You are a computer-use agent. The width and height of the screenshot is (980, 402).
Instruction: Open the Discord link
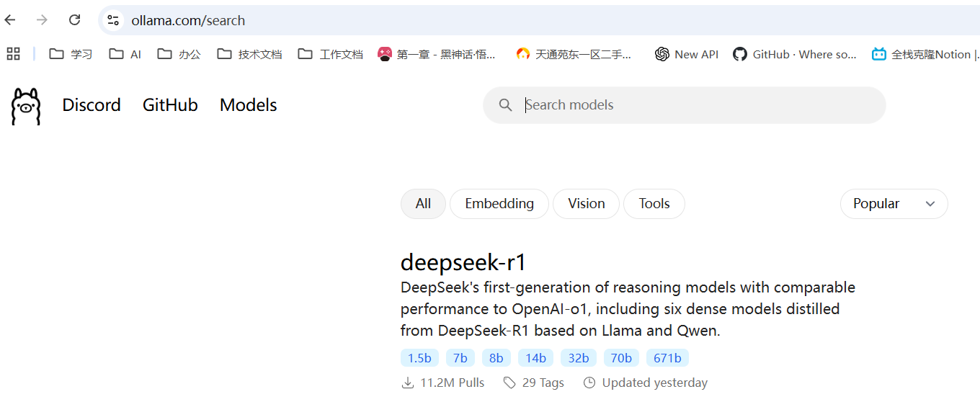pyautogui.click(x=92, y=105)
